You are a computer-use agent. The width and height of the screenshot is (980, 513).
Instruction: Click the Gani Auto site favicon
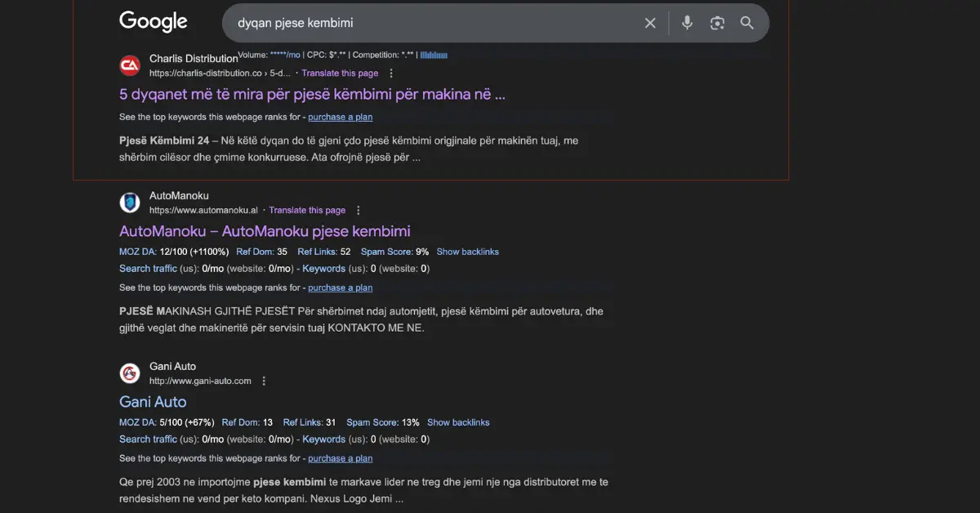tap(130, 373)
